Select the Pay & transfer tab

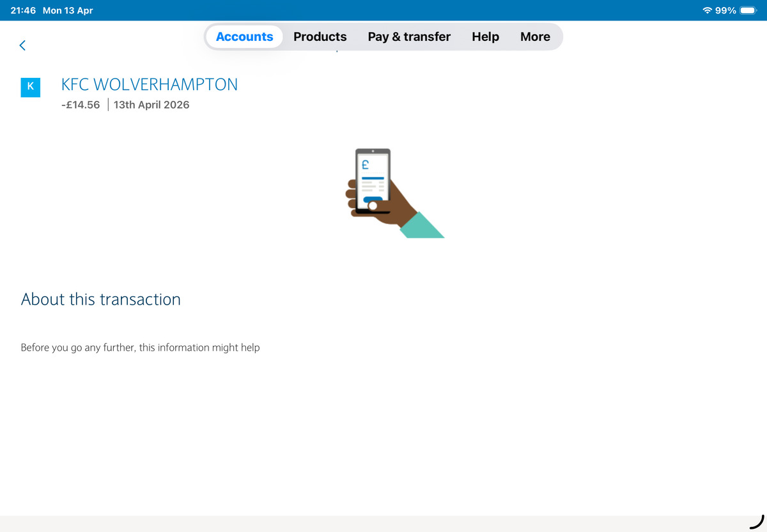pos(409,37)
